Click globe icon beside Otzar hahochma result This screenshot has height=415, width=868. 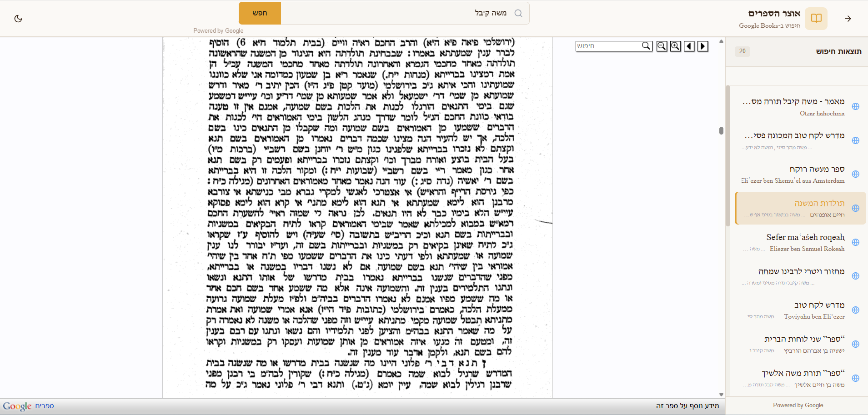pos(855,106)
